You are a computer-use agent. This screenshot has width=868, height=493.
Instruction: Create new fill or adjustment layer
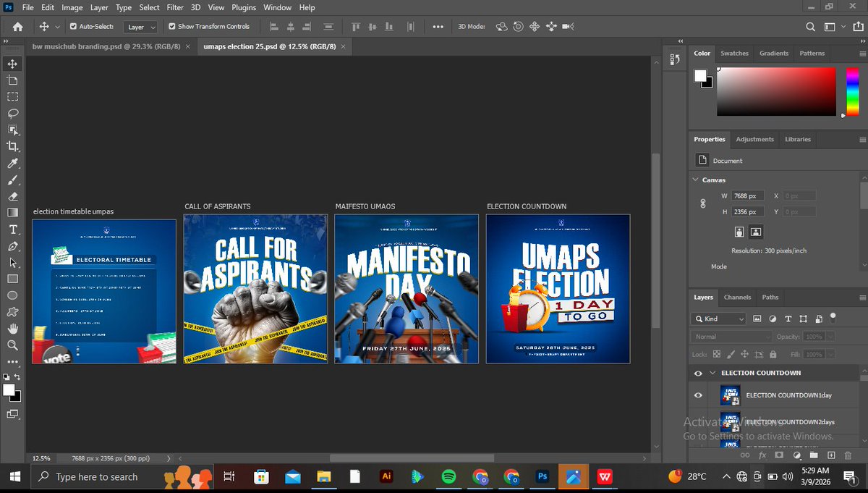(796, 455)
